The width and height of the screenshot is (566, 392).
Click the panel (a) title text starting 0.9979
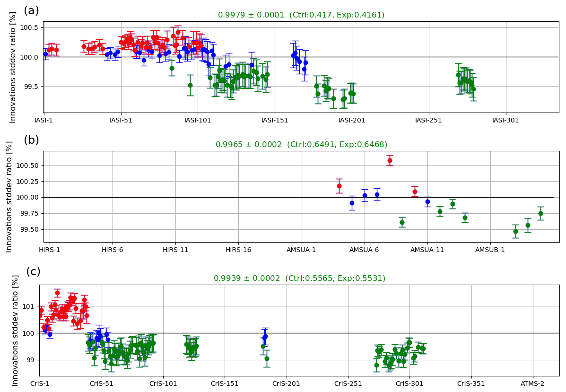[301, 15]
